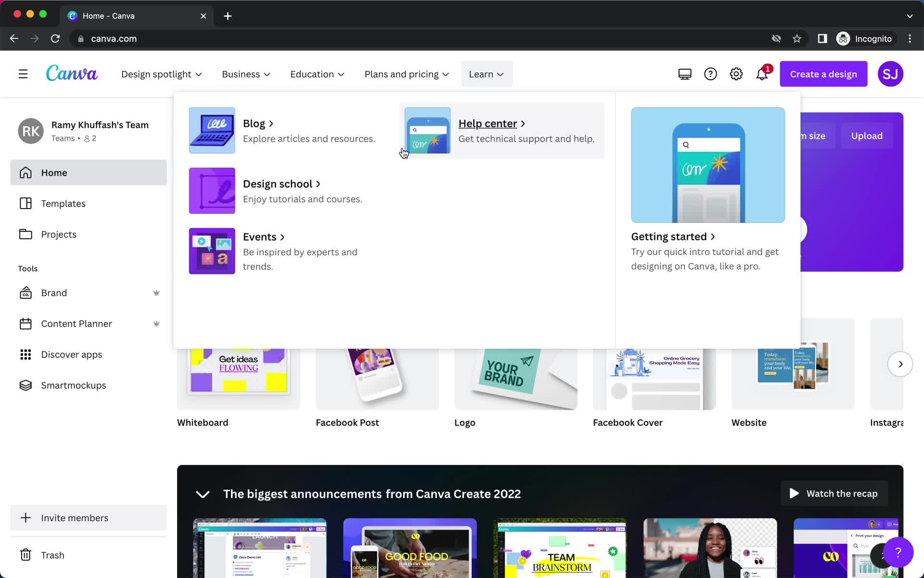Click Ramy Khuffash's Team name
Screen dimensions: 924x578
pos(100,125)
